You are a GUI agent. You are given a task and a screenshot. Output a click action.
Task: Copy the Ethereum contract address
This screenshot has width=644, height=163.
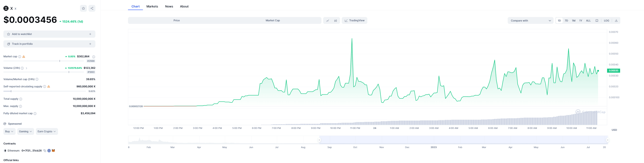[x=45, y=150]
